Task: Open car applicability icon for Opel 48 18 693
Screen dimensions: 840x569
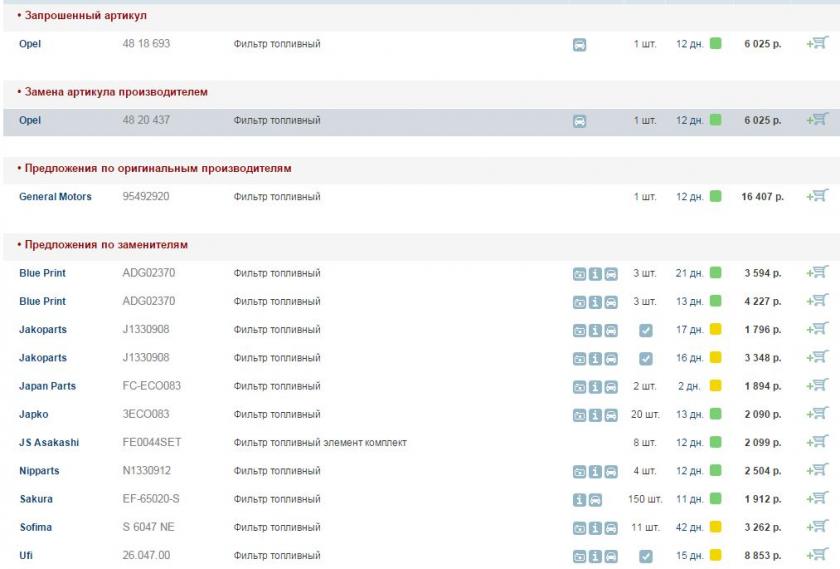Action: point(579,44)
